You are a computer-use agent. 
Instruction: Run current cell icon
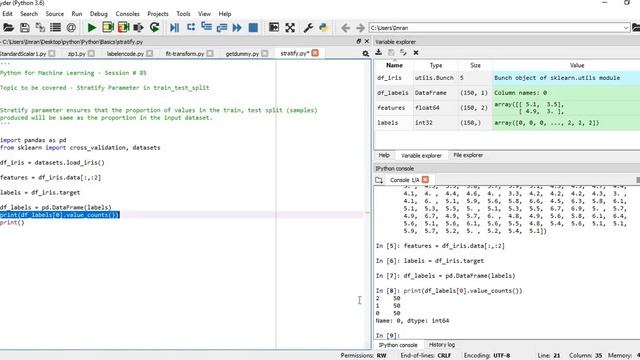(108, 28)
